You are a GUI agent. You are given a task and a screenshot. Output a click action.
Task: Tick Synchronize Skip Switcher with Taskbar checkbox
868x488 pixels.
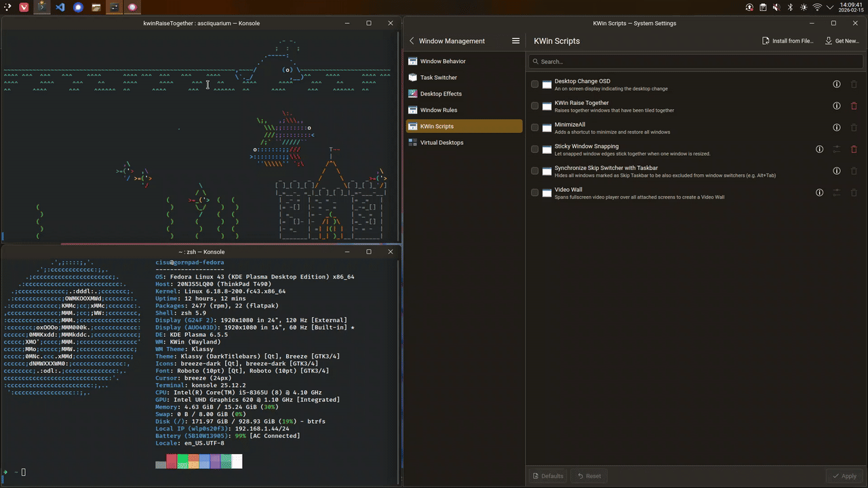pyautogui.click(x=535, y=171)
